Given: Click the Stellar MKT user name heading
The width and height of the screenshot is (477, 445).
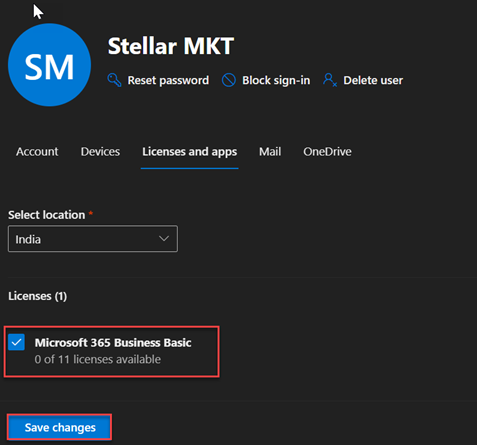Looking at the screenshot, I should (x=171, y=46).
